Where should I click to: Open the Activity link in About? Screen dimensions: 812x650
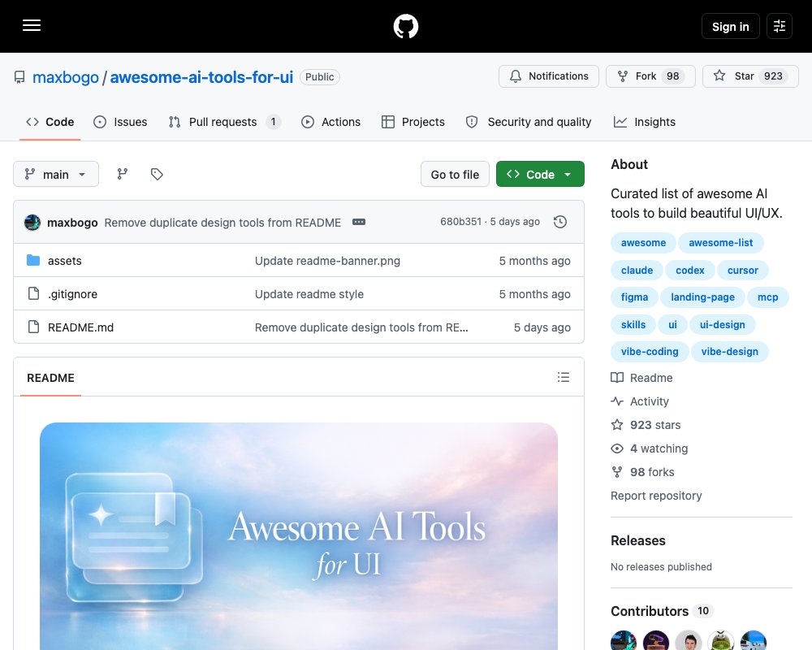click(640, 401)
